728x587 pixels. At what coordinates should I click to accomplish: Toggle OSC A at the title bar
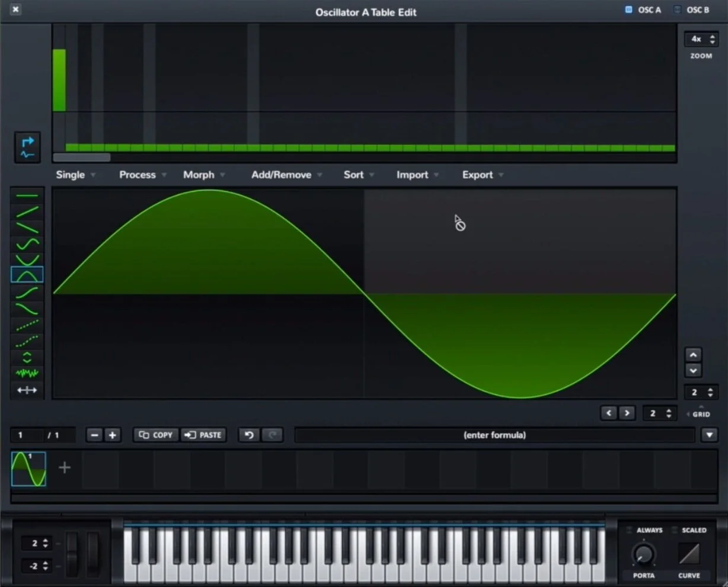pos(643,9)
